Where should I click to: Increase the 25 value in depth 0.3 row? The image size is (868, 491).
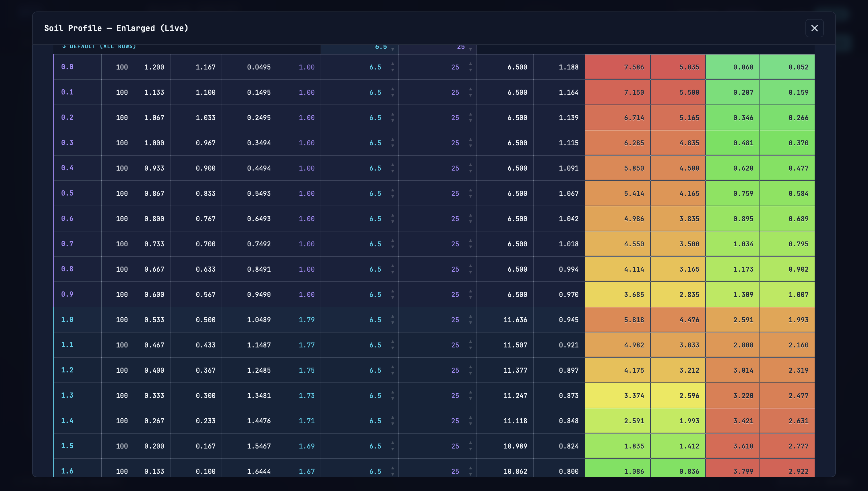click(470, 140)
